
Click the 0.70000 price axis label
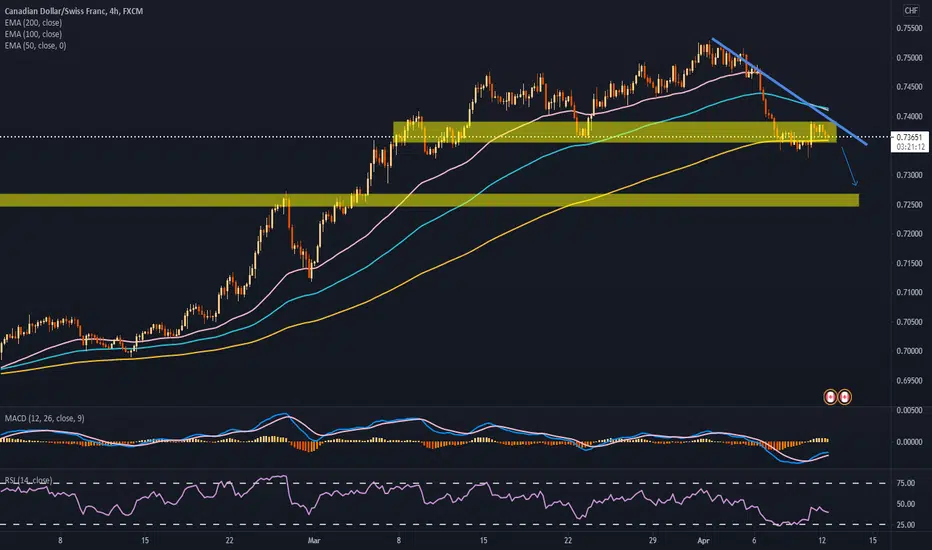[909, 351]
